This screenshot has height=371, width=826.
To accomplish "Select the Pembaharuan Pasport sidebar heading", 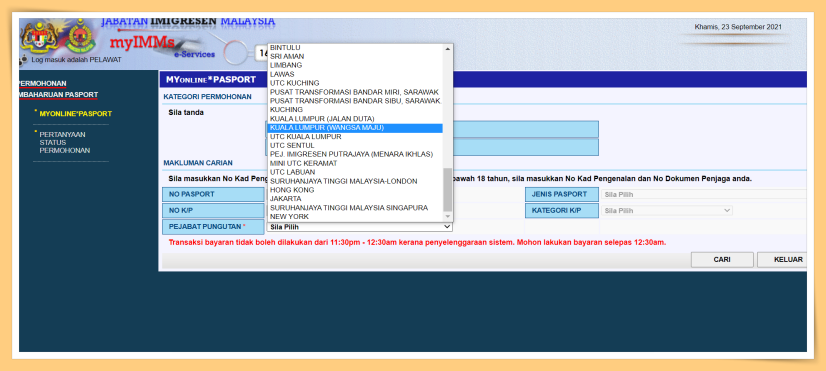I will 57,95.
